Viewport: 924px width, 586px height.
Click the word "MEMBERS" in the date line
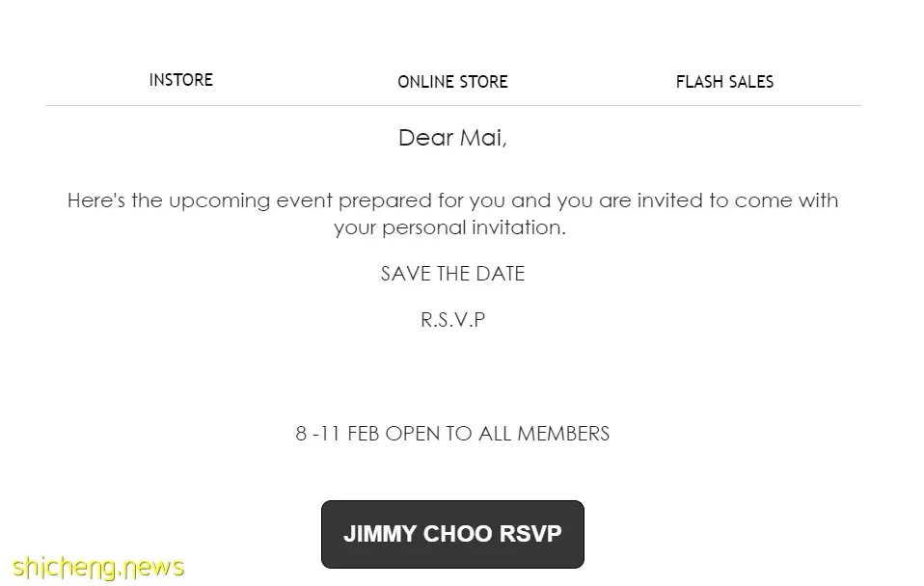[x=563, y=434]
